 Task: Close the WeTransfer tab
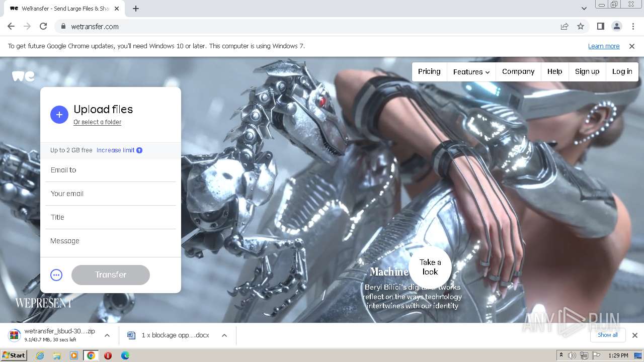point(117,9)
